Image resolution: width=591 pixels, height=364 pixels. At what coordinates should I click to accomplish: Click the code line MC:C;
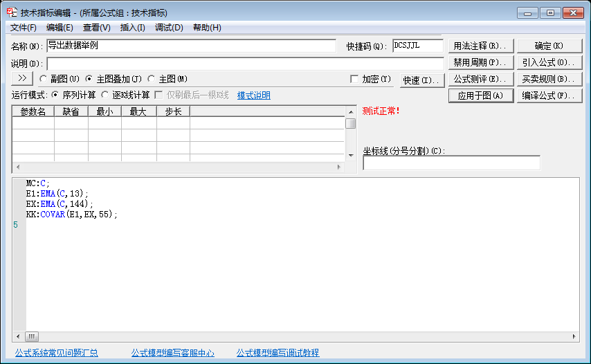[37, 183]
